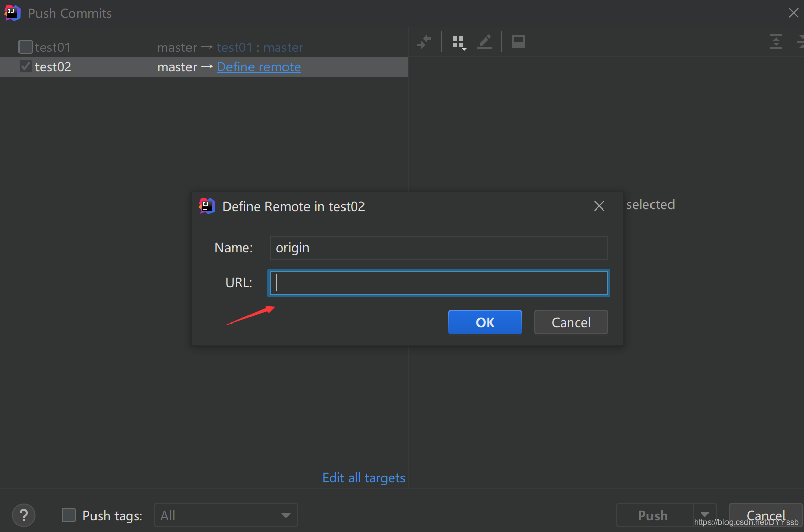Open the show diff preview panel icon

click(x=518, y=41)
